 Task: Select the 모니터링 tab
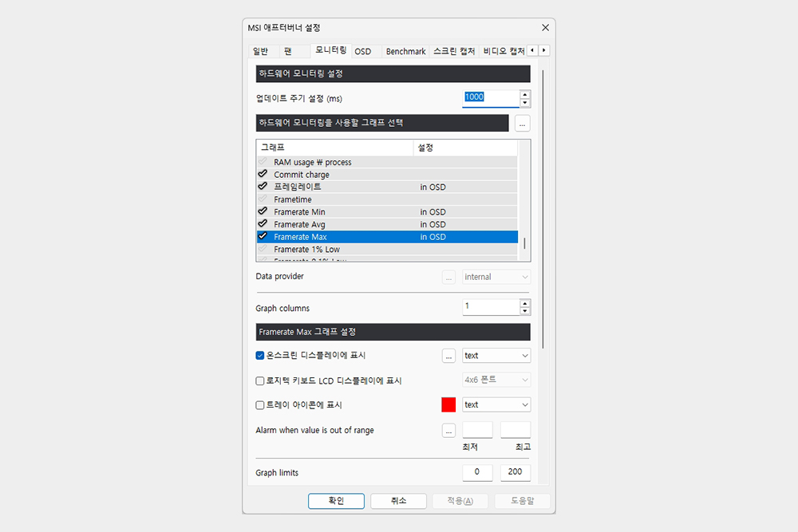point(331,49)
